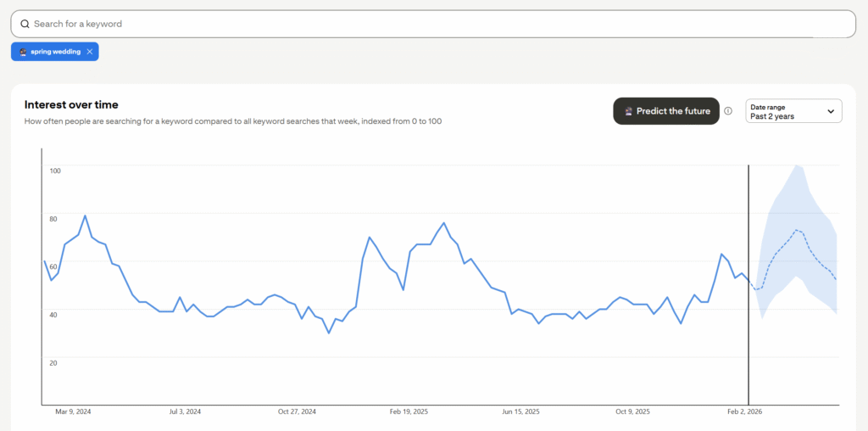Screen dimensions: 868x431
Task: Click the Feb 19, 2025 axis label
Action: pyautogui.click(x=409, y=411)
